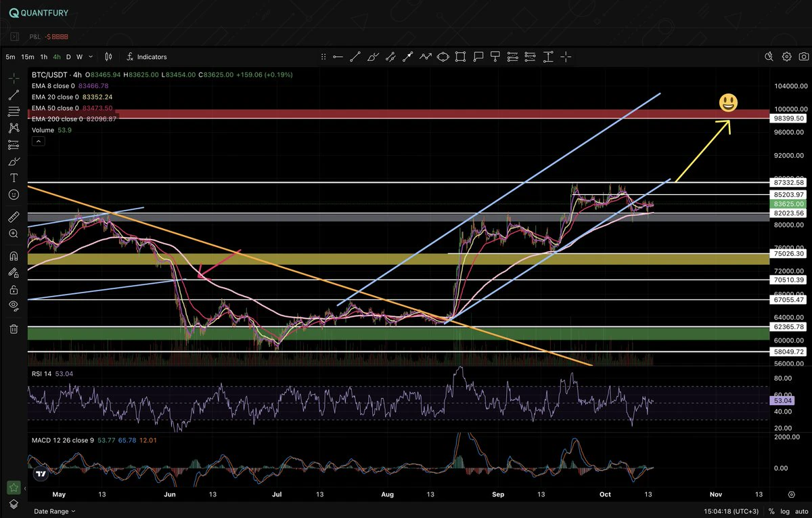Delete drawings with the trash icon

click(x=14, y=329)
